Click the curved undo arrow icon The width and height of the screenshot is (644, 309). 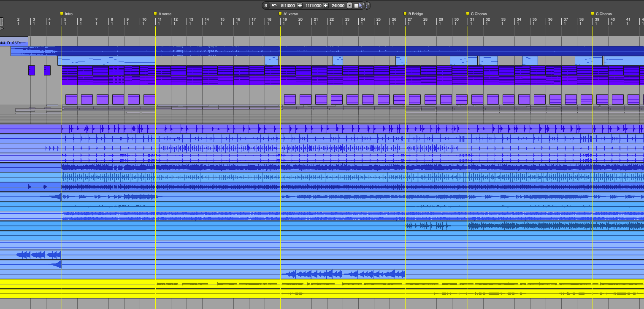274,5
